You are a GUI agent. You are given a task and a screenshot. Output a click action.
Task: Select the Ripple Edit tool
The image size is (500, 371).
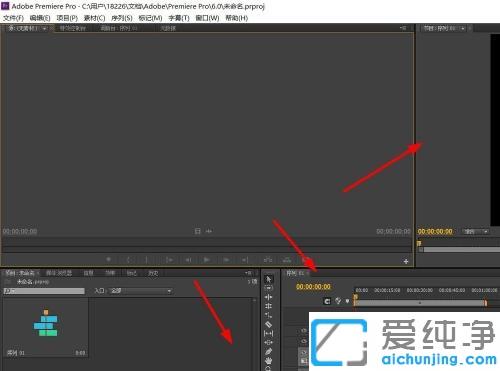click(268, 297)
